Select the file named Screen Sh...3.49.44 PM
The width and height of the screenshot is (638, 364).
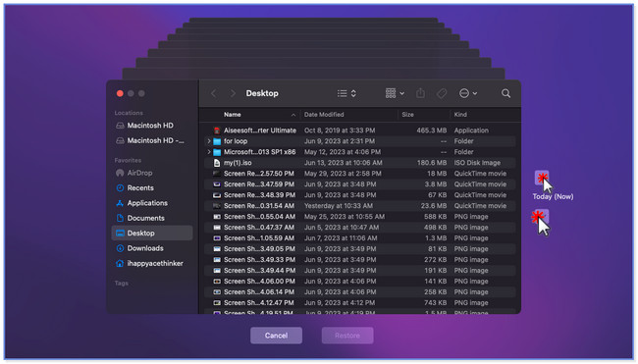[x=259, y=271]
